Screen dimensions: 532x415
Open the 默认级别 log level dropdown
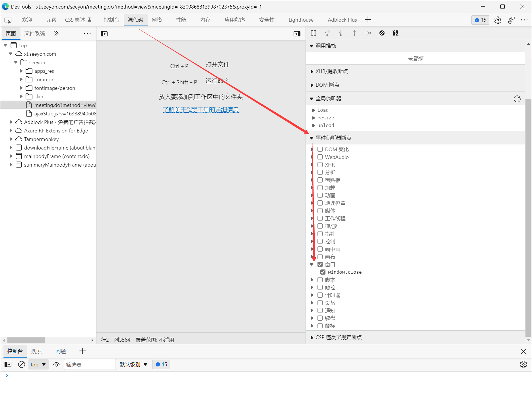point(133,364)
